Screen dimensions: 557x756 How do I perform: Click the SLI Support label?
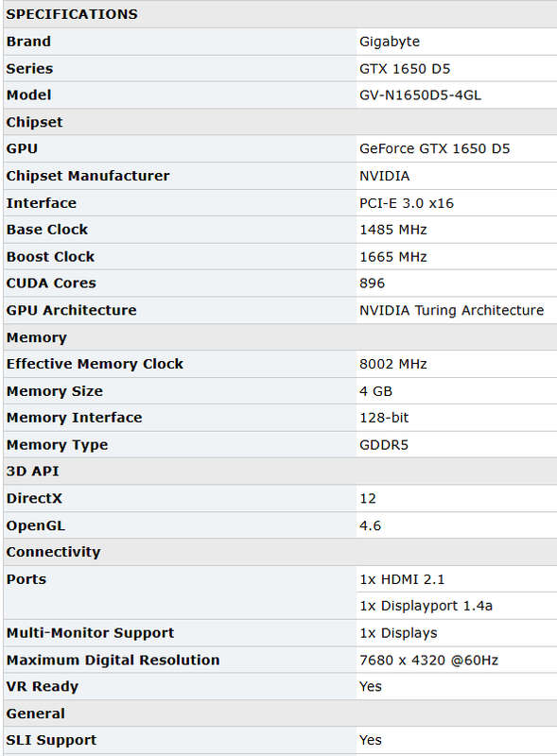(51, 740)
